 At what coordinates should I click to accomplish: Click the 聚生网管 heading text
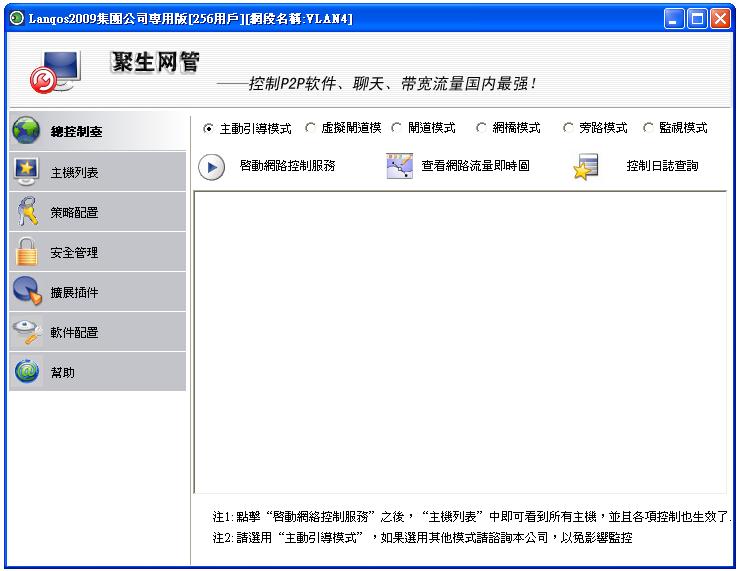coord(155,62)
